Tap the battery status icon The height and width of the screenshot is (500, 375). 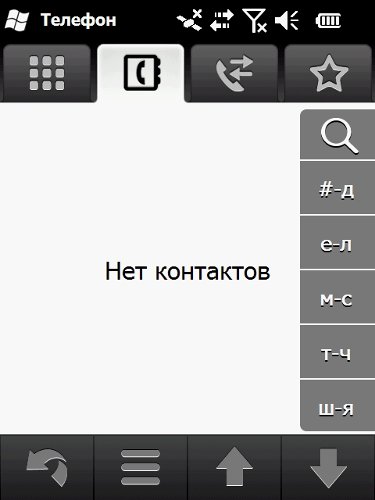328,21
